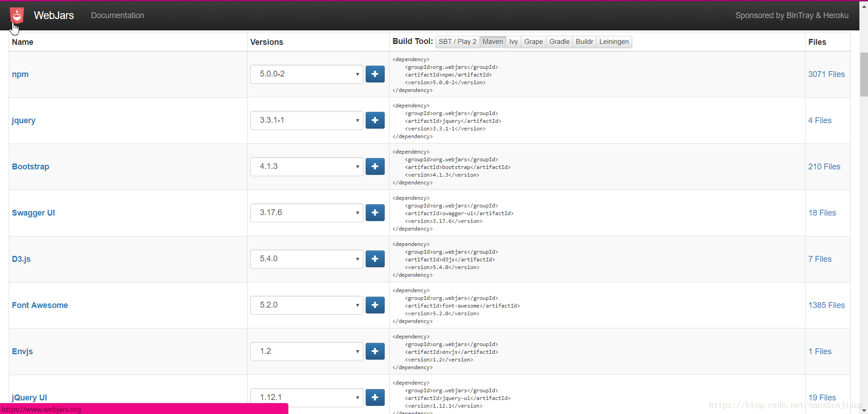Viewport: 868px width, 414px height.
Task: Open the Envjs library link
Action: point(22,351)
